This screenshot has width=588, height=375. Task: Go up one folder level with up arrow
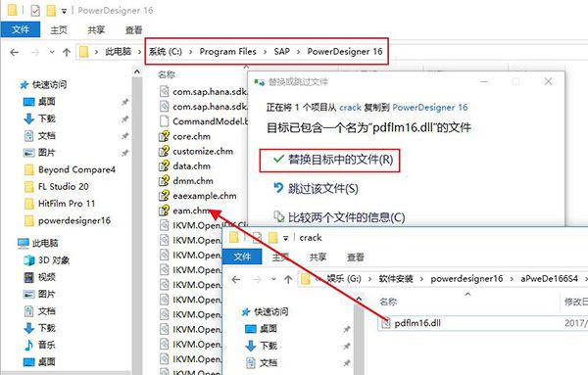(x=67, y=52)
